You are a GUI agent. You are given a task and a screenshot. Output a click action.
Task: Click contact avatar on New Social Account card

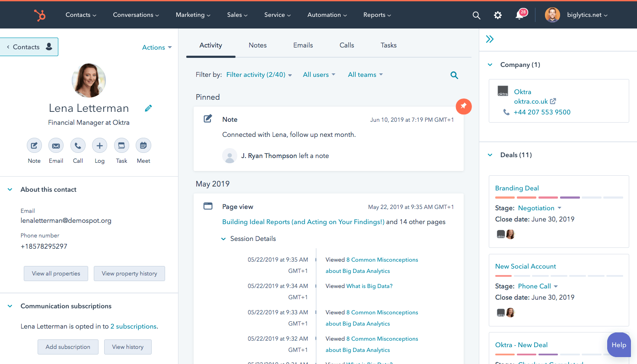click(510, 313)
